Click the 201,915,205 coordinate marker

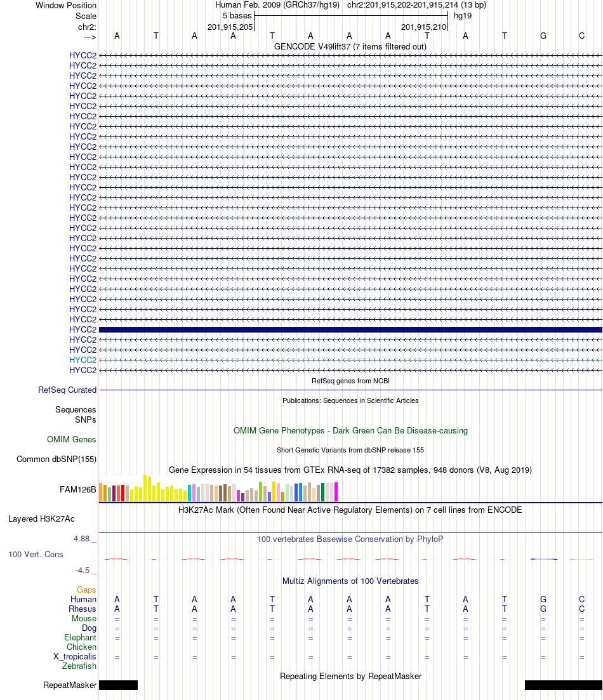[230, 27]
